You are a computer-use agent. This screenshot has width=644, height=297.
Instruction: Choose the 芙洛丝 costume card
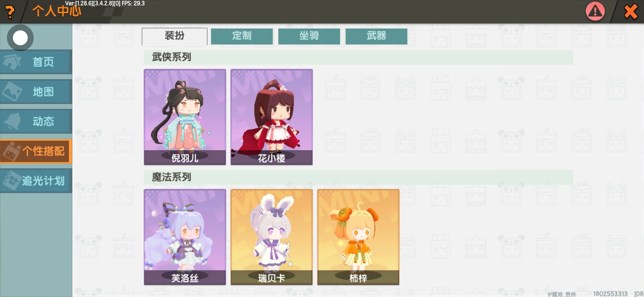185,237
